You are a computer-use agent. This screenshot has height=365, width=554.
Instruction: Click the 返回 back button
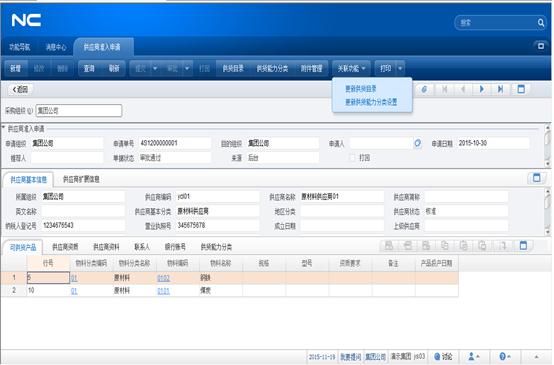(x=20, y=89)
